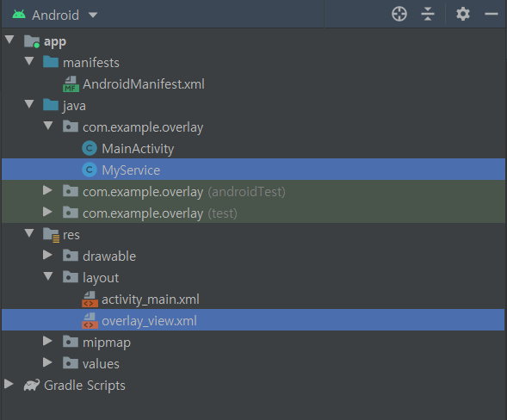Hide the project panel with the minus icon
Viewport: 507px width, 420px height.
click(491, 14)
